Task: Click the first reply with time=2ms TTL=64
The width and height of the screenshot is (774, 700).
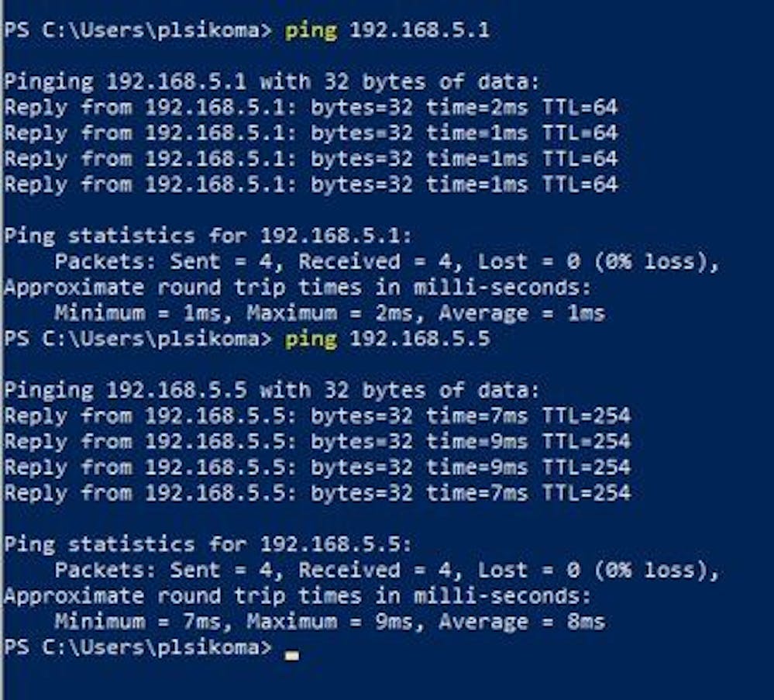Action: click(x=311, y=108)
